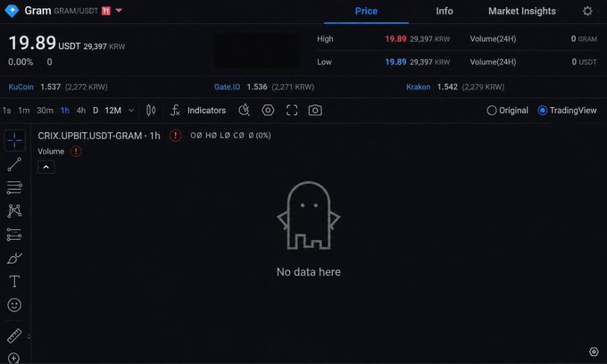607x364 pixels.
Task: Set chart interval to 1m
Action: [x=24, y=111]
